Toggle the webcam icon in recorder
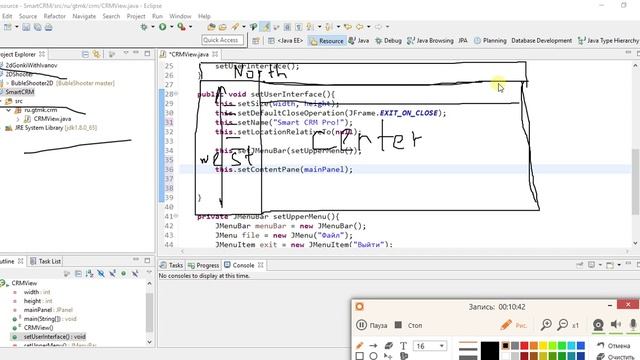This screenshot has width=640, height=360. [598, 325]
